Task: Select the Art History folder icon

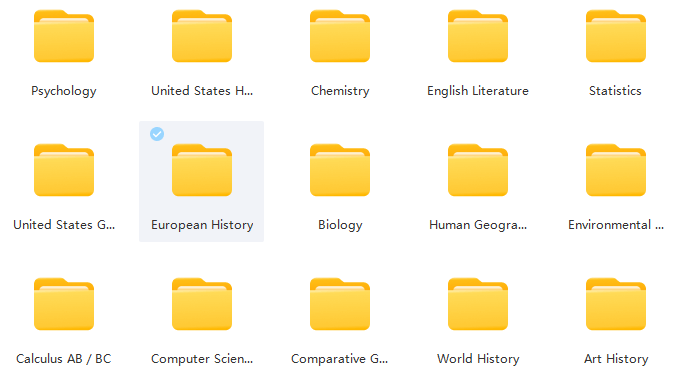Action: click(x=615, y=304)
